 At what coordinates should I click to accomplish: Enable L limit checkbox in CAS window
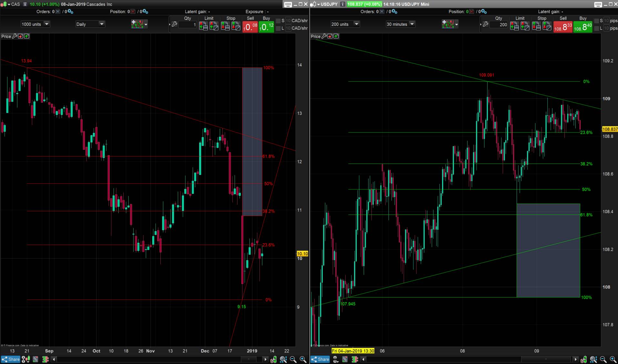coord(278,28)
